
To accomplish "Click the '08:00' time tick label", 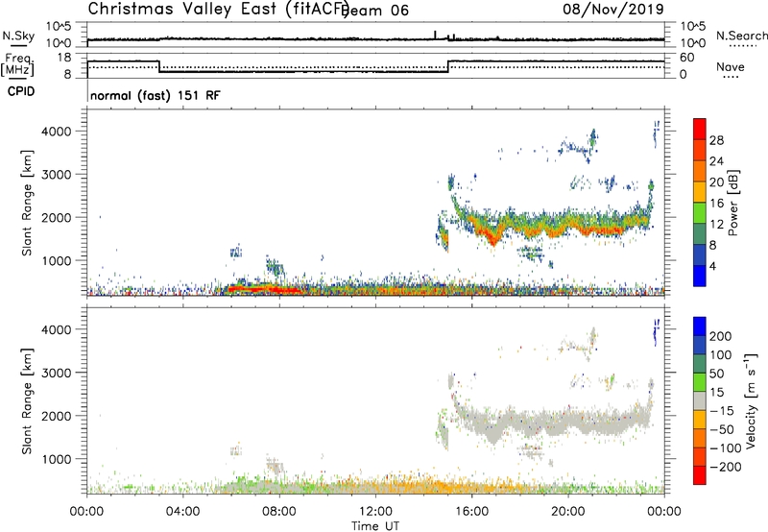I will tap(279, 512).
